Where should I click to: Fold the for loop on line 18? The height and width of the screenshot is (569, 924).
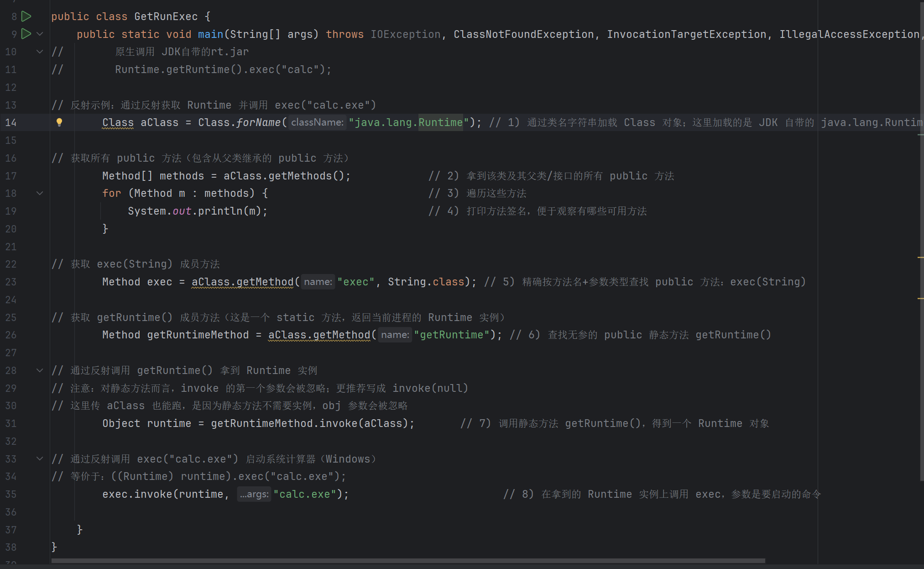point(40,193)
